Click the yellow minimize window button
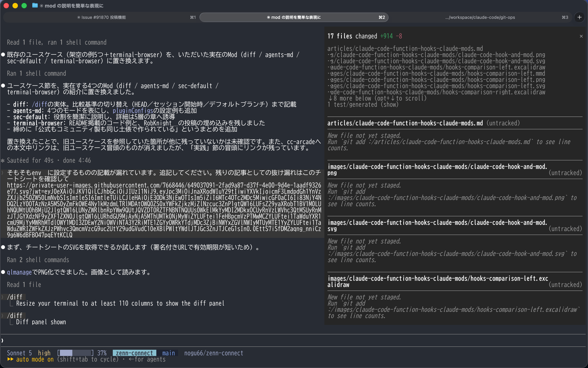588x368 pixels. tap(15, 6)
